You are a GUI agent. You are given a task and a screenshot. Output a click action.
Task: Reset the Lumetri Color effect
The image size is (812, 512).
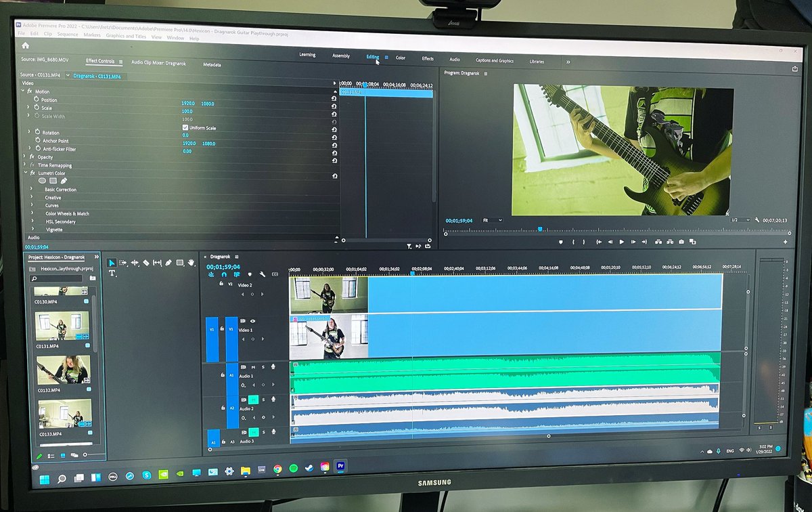pos(334,176)
